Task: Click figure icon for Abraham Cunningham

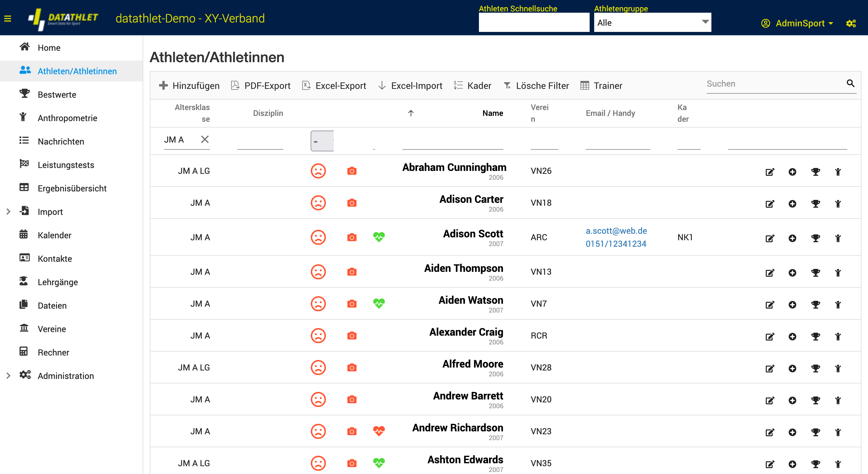Action: tap(838, 172)
